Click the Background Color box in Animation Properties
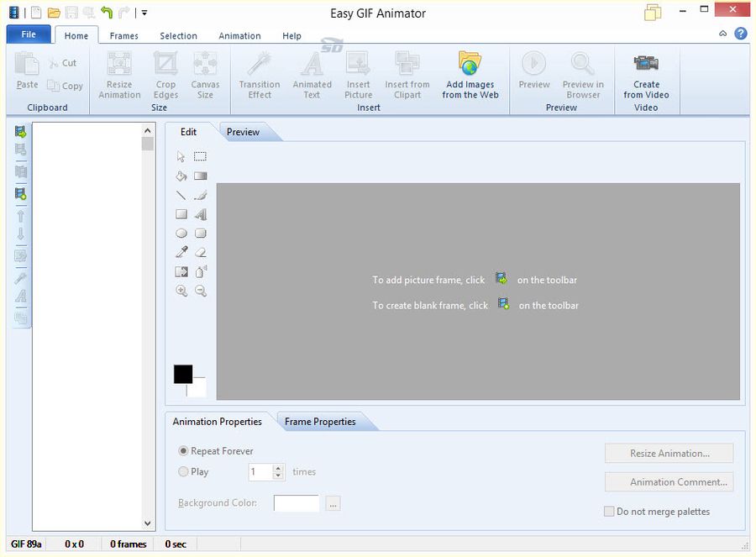The image size is (756, 557). tap(296, 503)
